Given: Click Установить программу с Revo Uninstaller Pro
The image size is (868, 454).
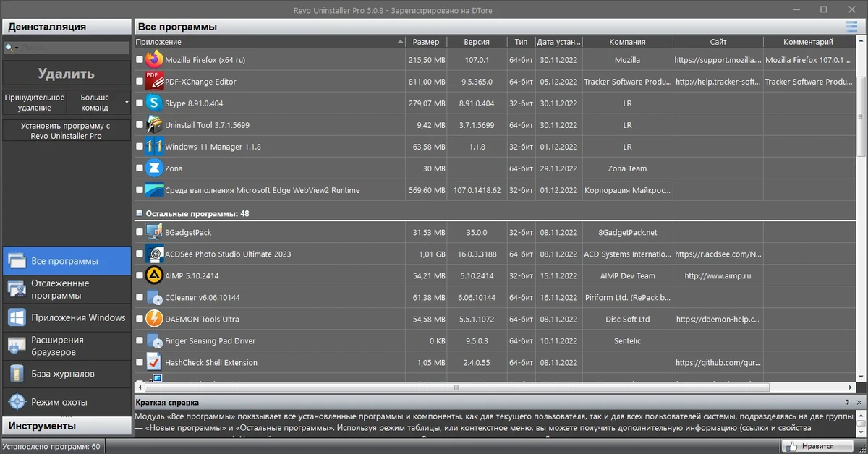Looking at the screenshot, I should (x=67, y=131).
